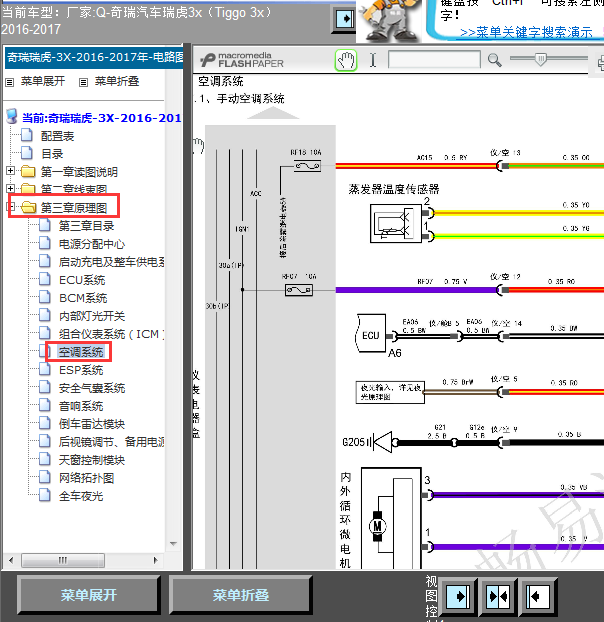Open the 电源分配中心 page

click(92, 244)
